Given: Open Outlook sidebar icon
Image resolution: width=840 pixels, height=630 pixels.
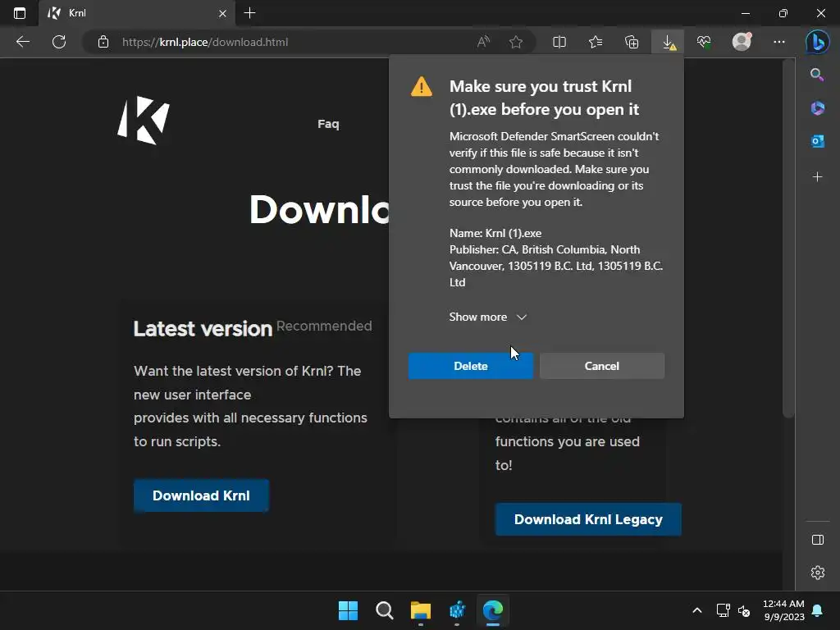Looking at the screenshot, I should point(818,141).
